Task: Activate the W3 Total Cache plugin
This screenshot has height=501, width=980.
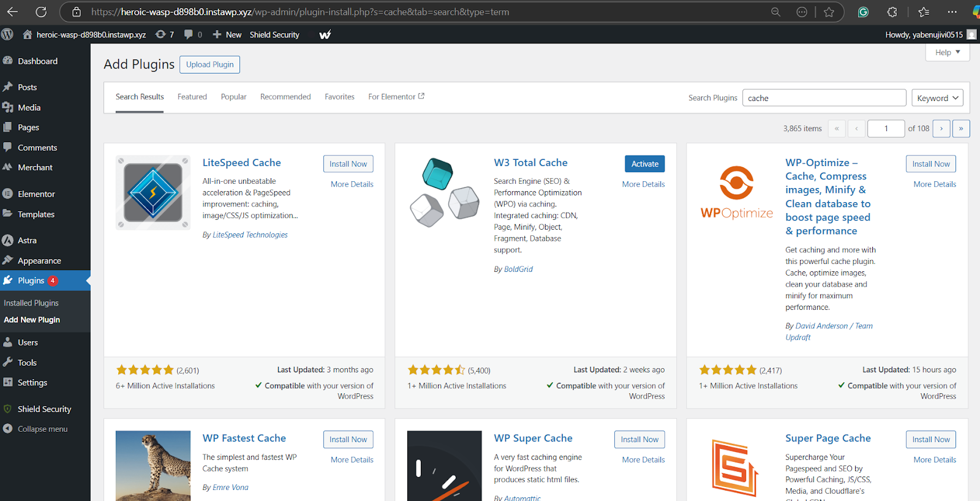Action: (645, 164)
